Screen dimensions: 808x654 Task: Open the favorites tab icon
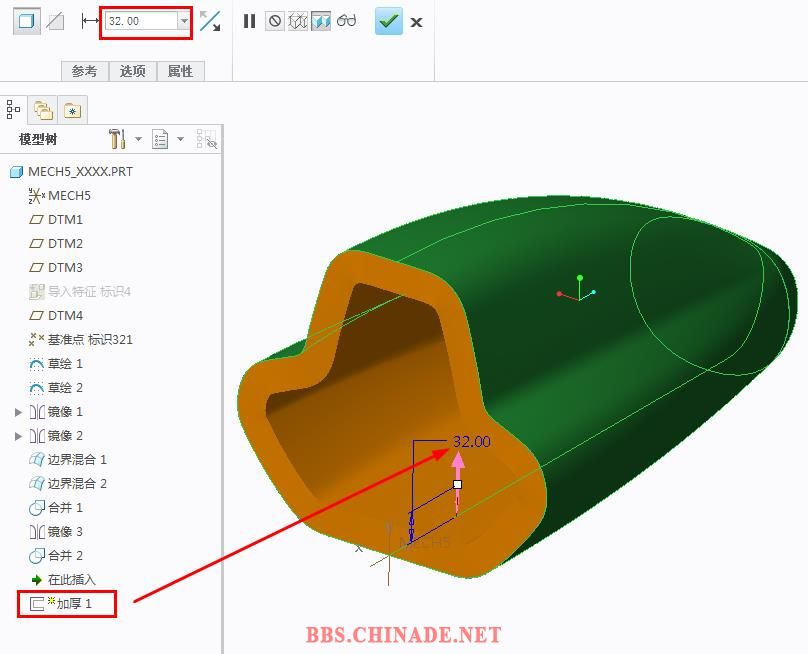click(x=72, y=110)
